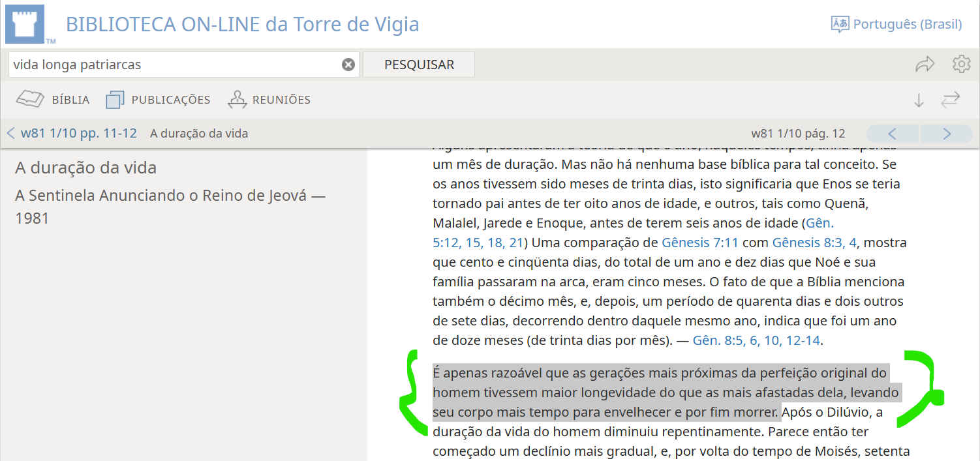Go to previous page button
The height and width of the screenshot is (461, 980).
coord(893,134)
